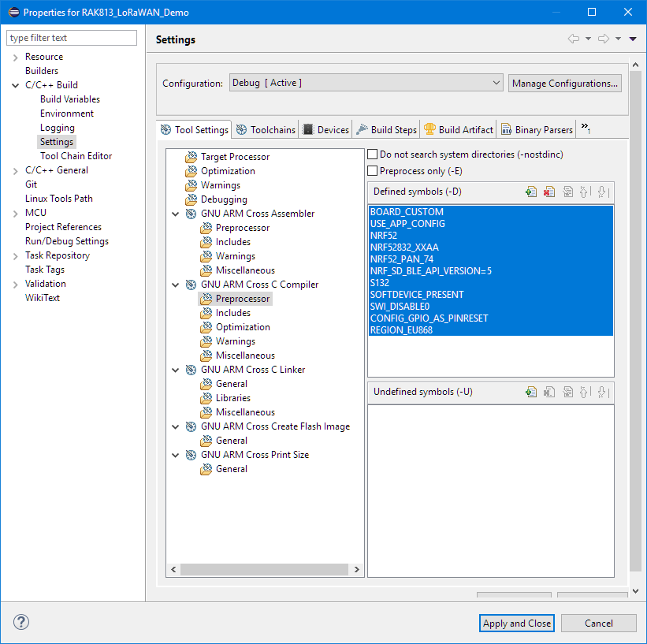Click the Manage Configurations button
Screen dimensions: 647x644
pos(564,84)
